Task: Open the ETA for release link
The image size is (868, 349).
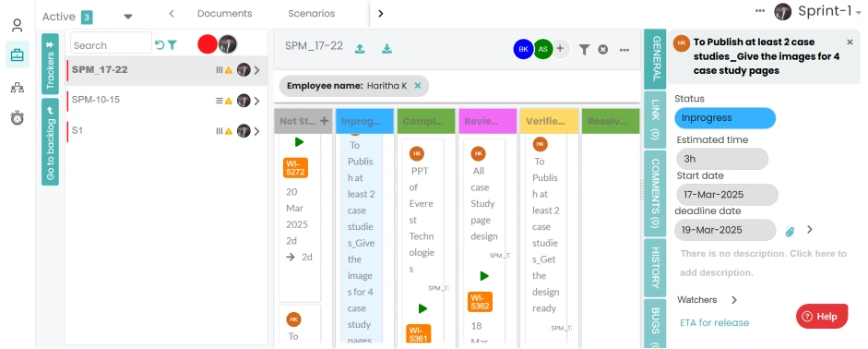Action: coord(714,322)
